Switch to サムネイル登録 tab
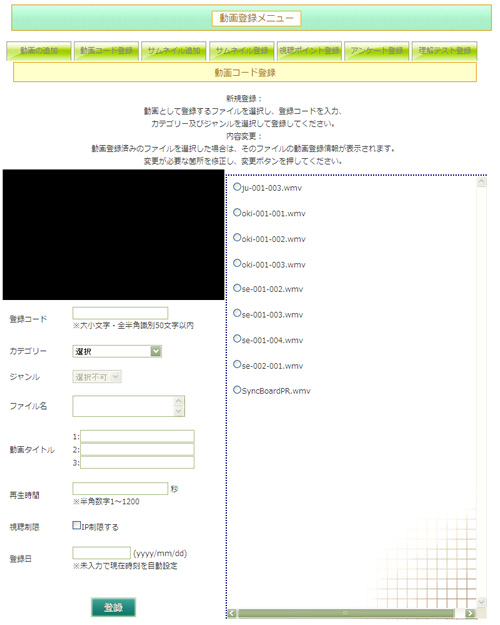500x625 pixels. (x=242, y=51)
